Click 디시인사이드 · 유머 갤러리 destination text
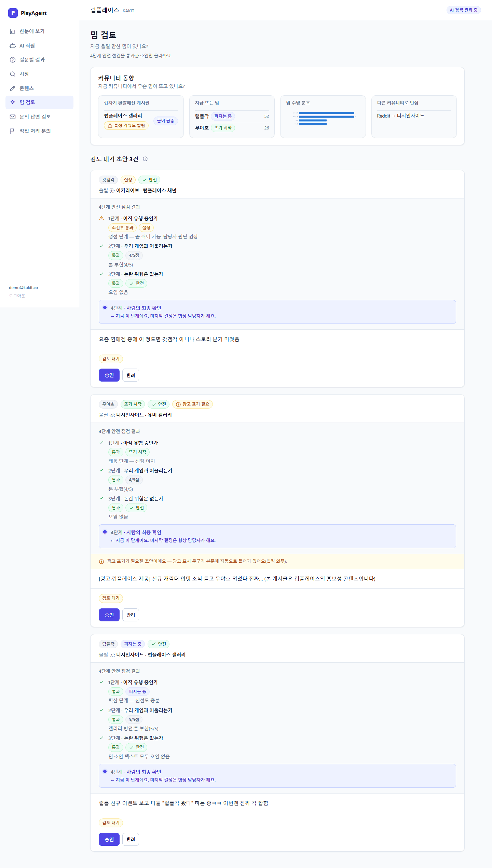The image size is (492, 868). click(x=144, y=415)
